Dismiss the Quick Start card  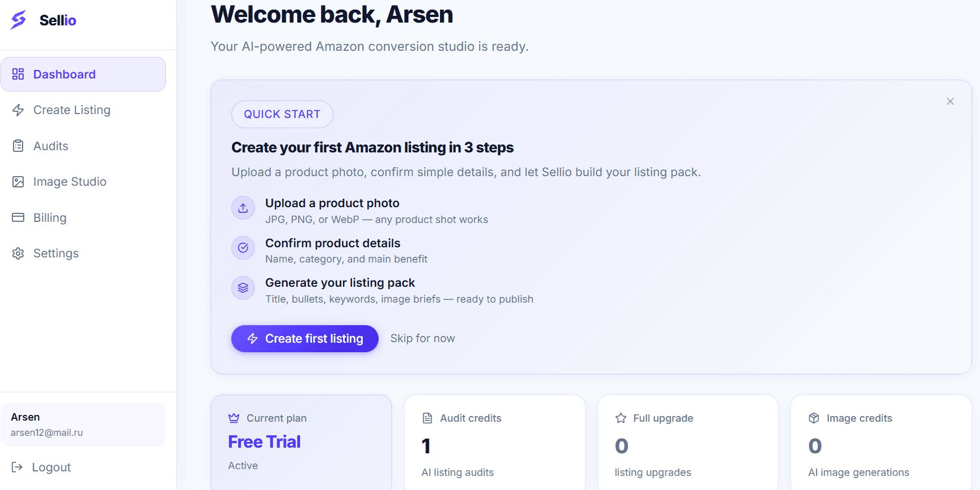click(x=950, y=102)
